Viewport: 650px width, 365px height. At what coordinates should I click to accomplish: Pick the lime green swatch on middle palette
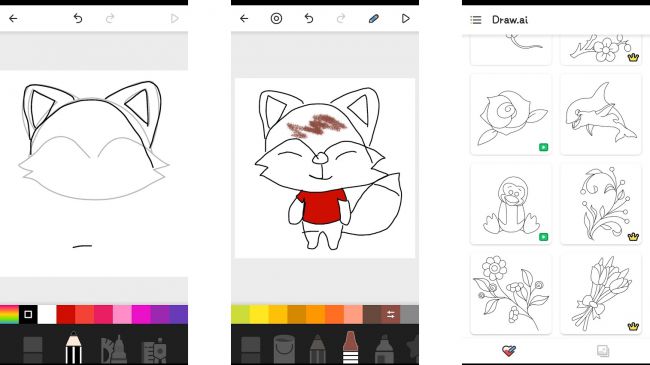240,314
